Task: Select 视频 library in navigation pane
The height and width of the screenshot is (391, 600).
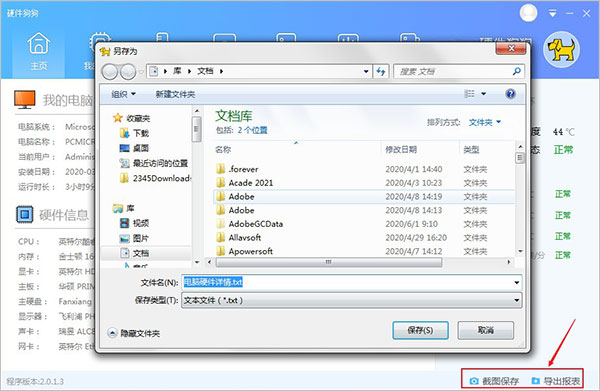Action: click(134, 223)
